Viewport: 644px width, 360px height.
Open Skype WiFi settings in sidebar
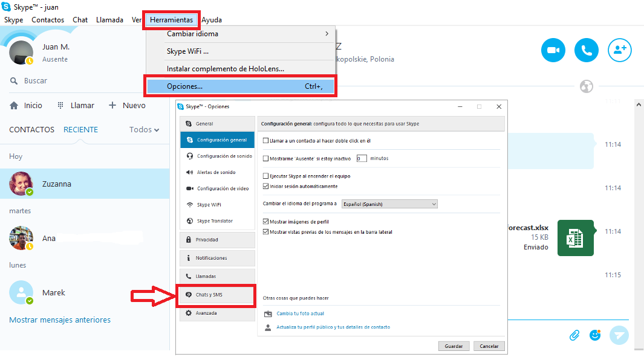pos(217,205)
